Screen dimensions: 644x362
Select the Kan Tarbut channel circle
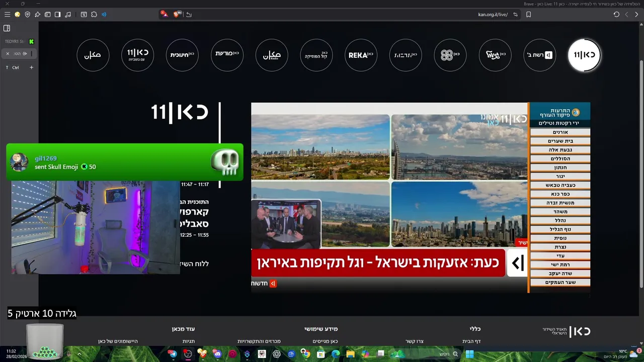[406, 55]
